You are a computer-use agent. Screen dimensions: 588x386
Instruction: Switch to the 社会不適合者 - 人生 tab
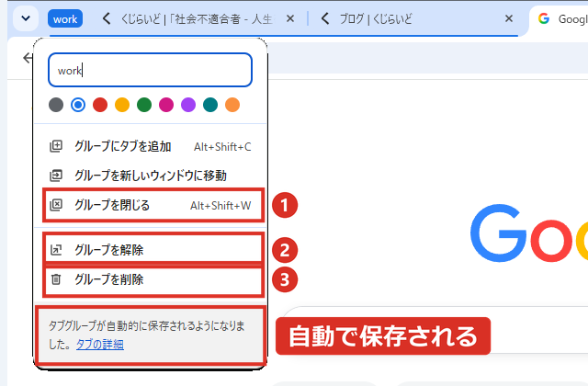[x=198, y=18]
